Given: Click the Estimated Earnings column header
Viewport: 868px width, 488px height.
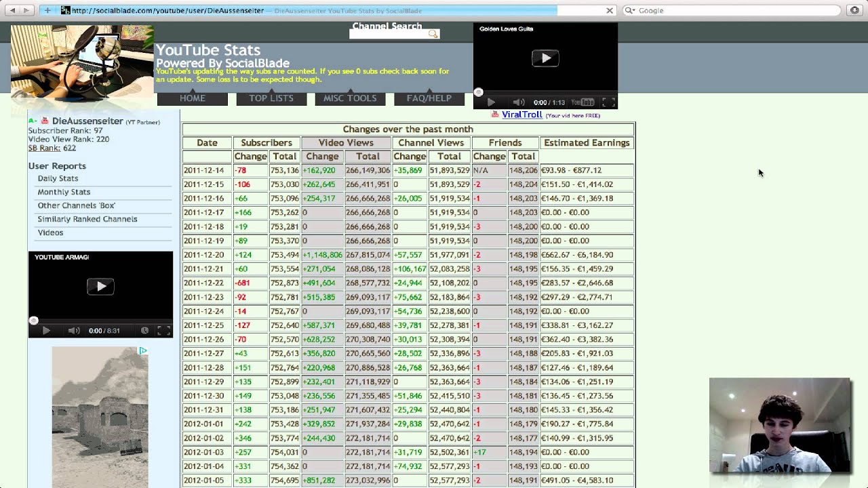Looking at the screenshot, I should [x=587, y=142].
